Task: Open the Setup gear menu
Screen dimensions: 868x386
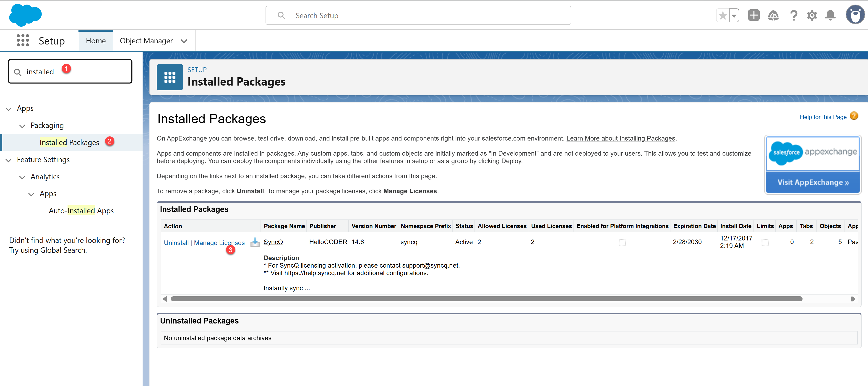Action: tap(812, 16)
